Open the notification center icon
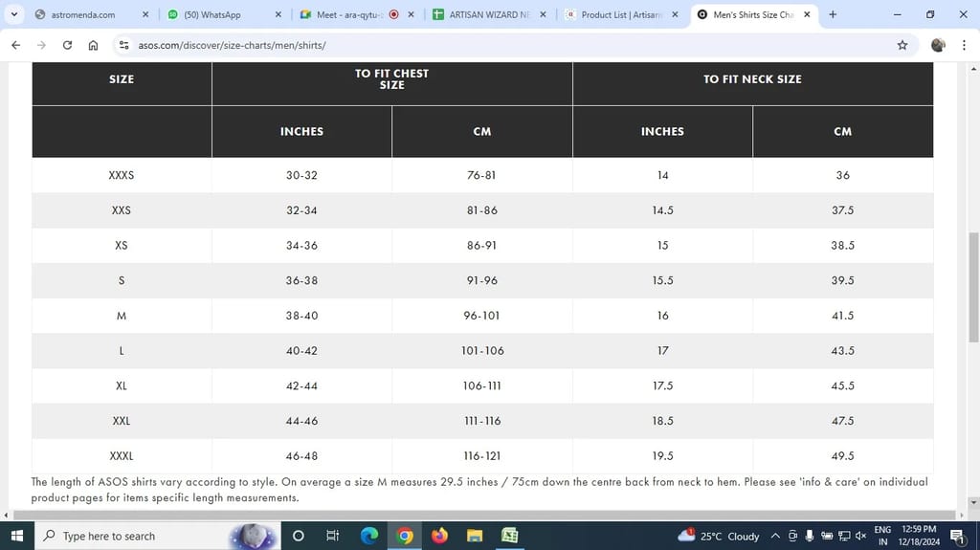 (x=957, y=536)
